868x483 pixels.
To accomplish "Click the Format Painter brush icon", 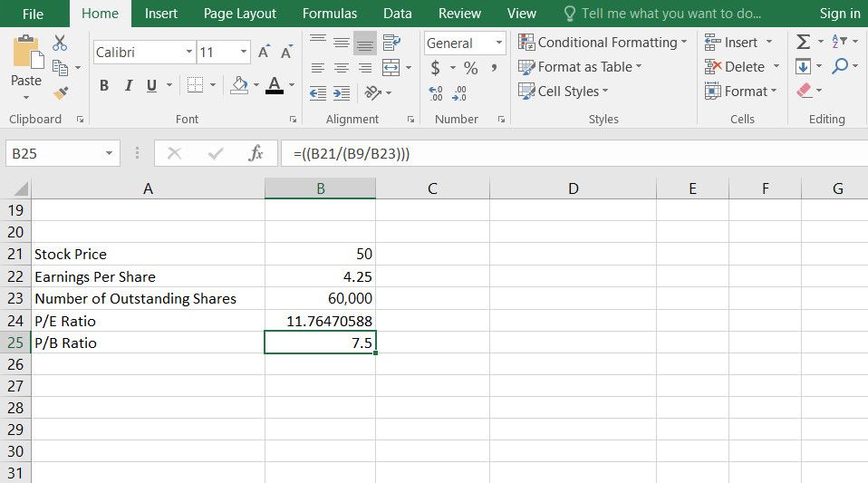I will point(61,92).
